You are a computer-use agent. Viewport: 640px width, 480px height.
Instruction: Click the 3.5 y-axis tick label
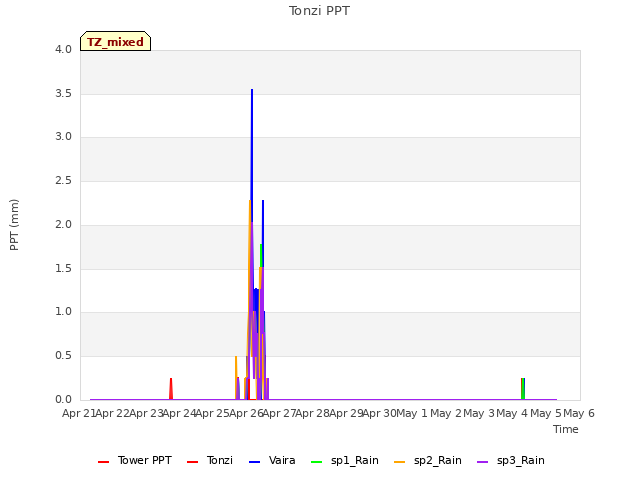[x=63, y=93]
